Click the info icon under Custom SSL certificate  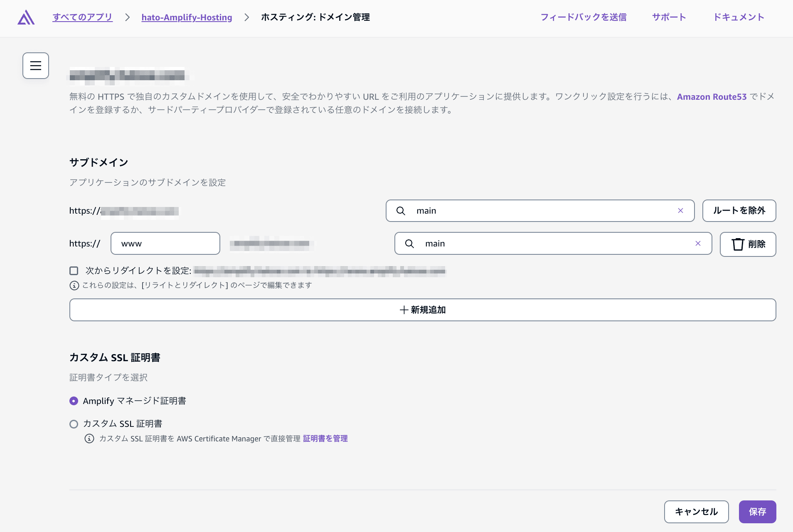tap(89, 439)
